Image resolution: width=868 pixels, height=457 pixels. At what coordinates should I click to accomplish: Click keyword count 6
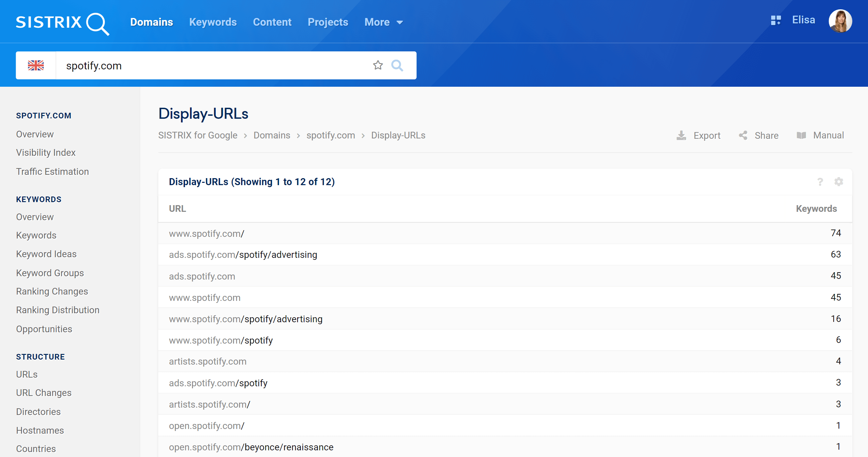click(838, 340)
